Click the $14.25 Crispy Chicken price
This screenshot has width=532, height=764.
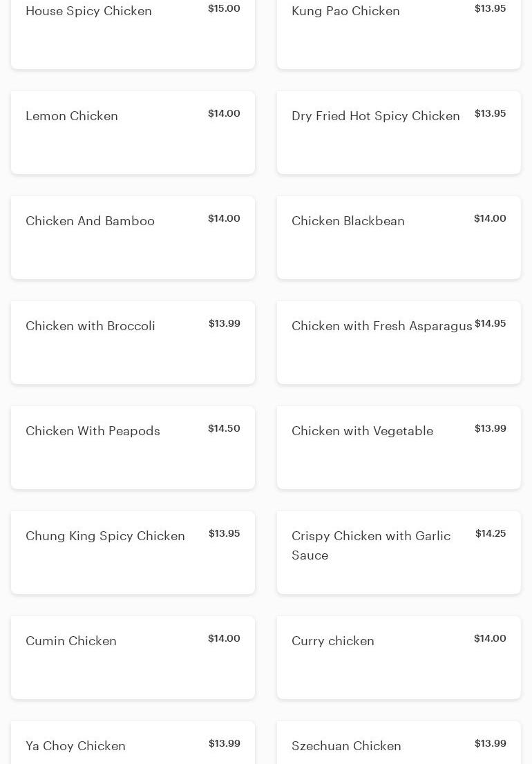[491, 533]
